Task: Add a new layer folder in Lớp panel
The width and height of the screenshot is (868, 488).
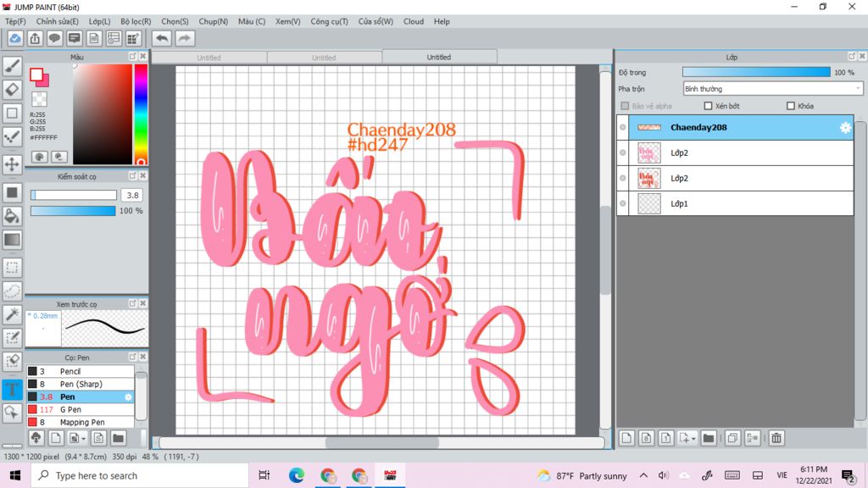Action: point(709,438)
